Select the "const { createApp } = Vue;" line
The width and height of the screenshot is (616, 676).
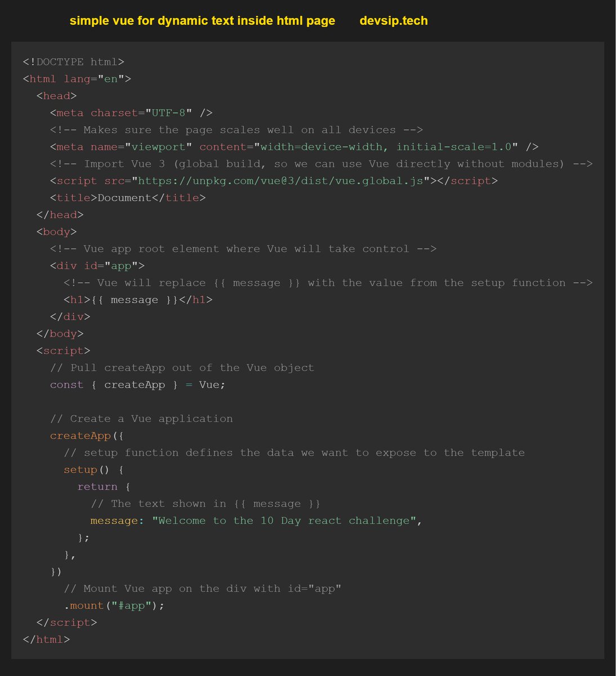138,385
